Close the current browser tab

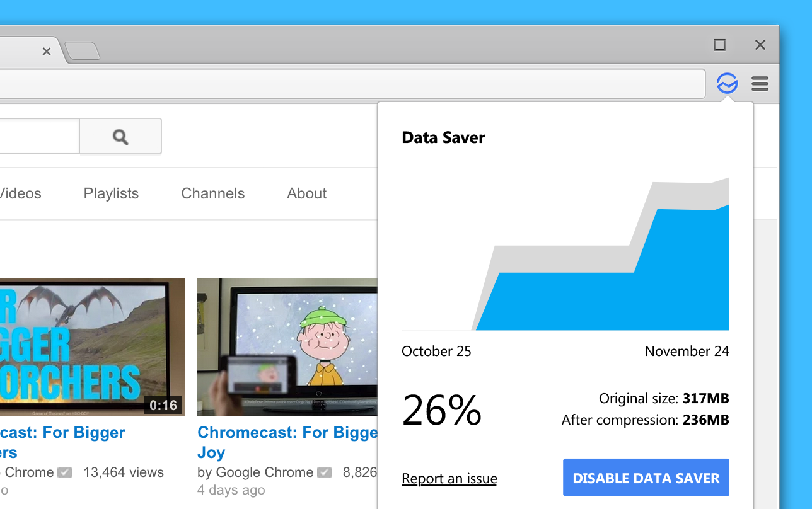(47, 52)
